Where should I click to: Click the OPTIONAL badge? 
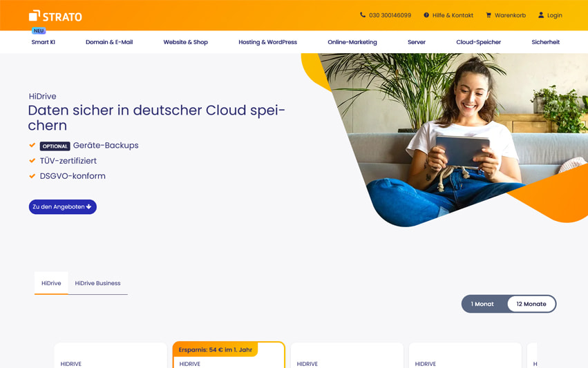(55, 146)
